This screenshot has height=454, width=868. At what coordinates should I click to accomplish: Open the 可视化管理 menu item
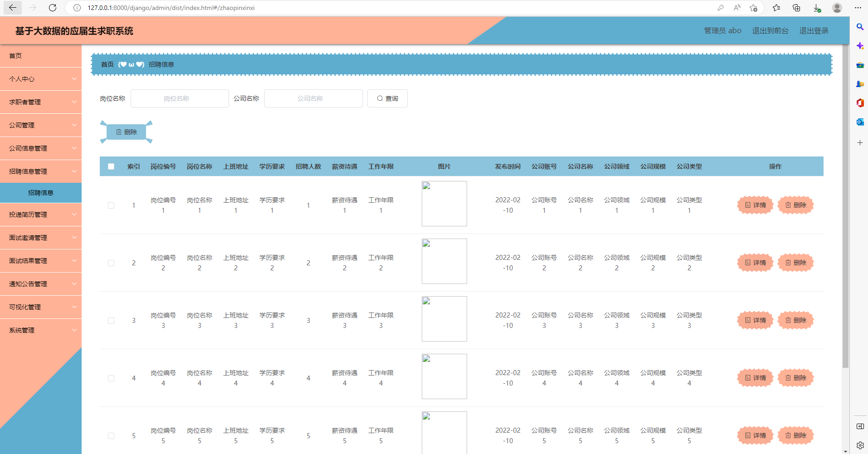pos(41,307)
